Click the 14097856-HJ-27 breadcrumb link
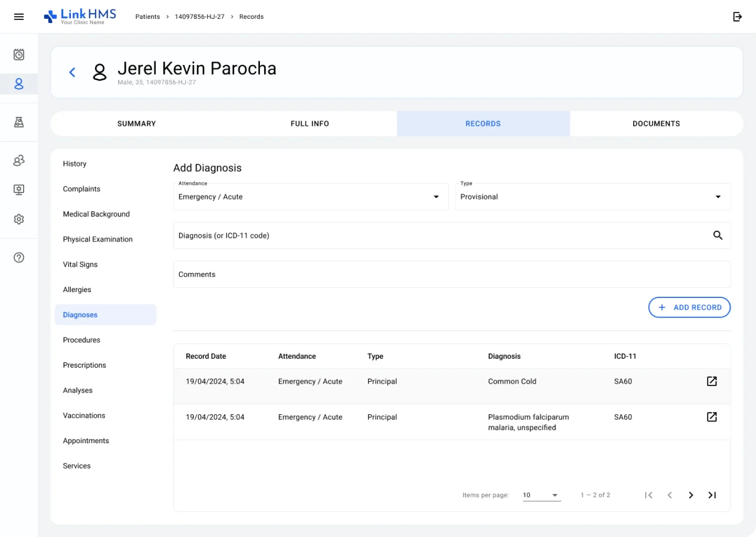 [200, 17]
